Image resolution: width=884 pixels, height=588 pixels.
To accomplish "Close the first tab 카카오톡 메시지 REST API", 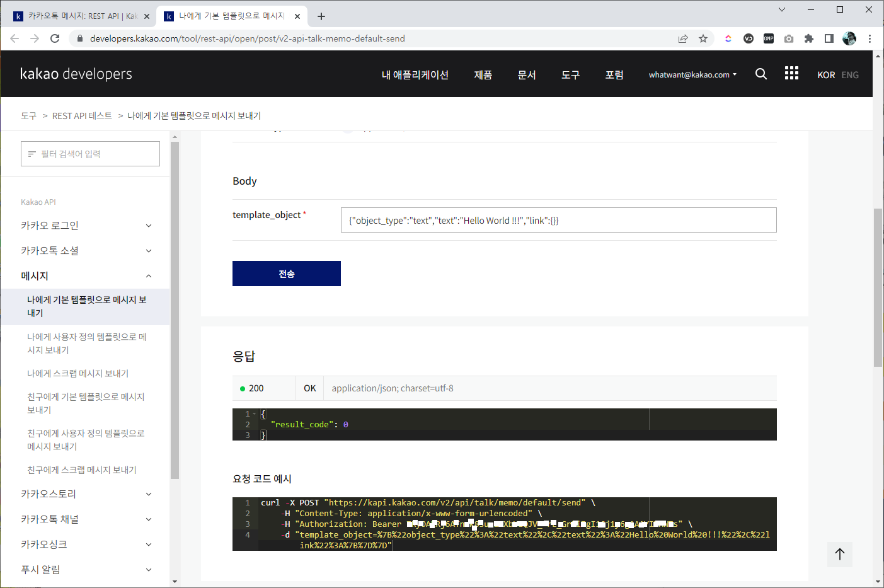I will pos(147,16).
